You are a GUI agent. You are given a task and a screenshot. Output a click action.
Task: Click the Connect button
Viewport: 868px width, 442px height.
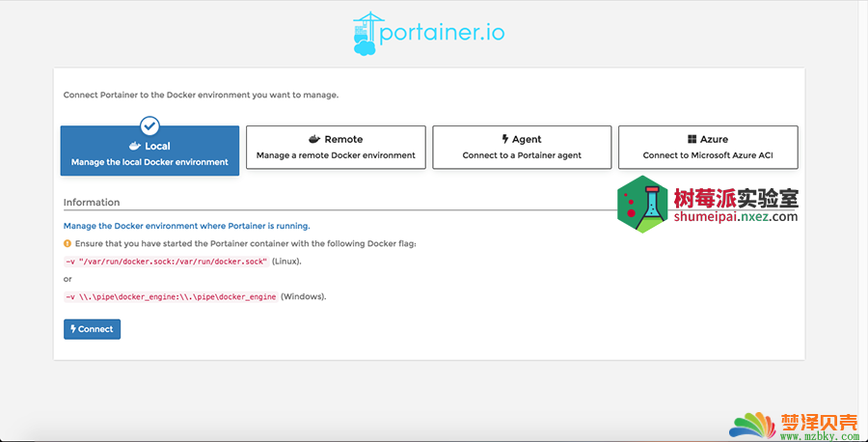point(92,329)
